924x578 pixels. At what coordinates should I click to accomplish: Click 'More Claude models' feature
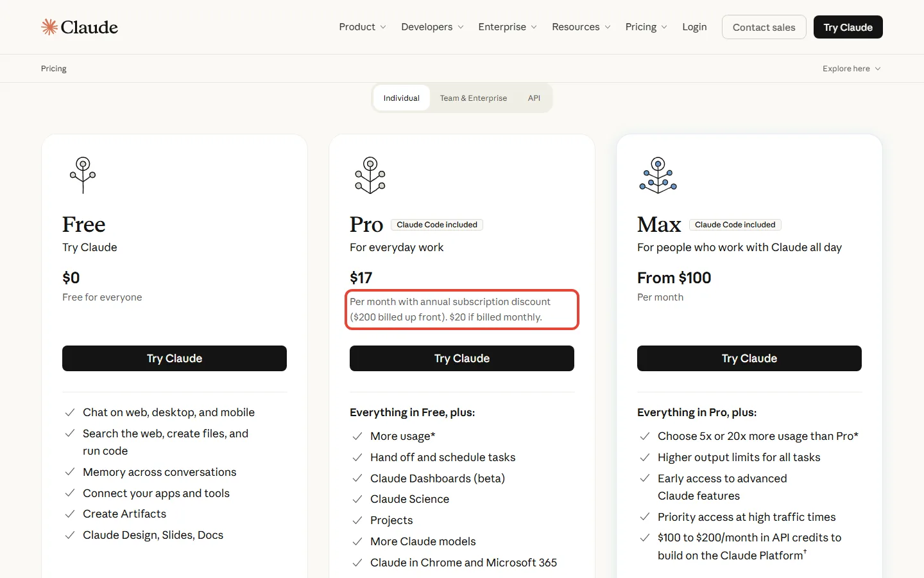pos(423,541)
